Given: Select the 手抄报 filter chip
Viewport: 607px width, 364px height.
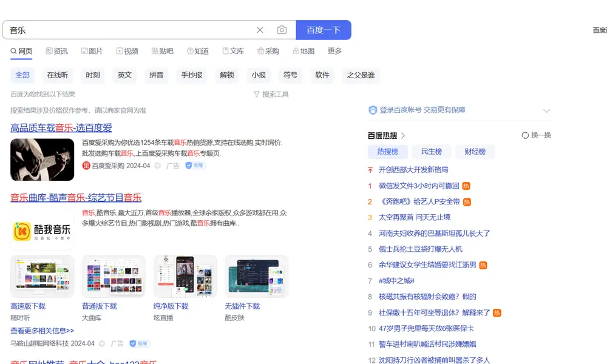Looking at the screenshot, I should coord(192,75).
